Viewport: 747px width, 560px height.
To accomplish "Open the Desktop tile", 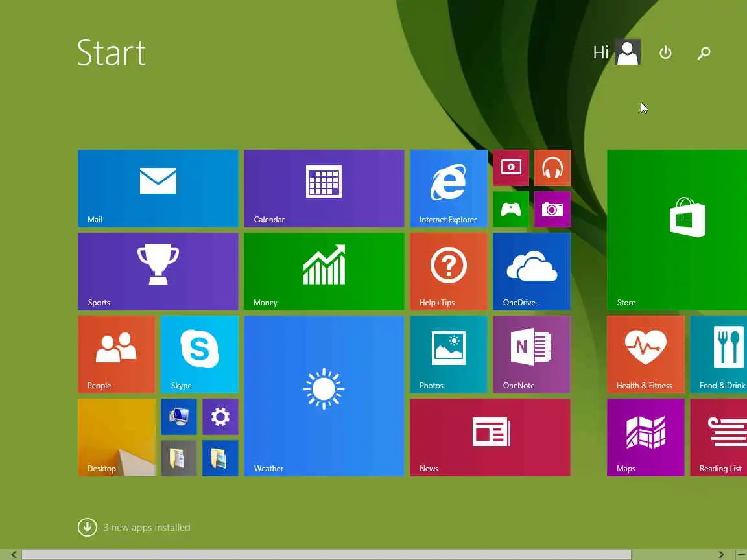I will (x=117, y=437).
